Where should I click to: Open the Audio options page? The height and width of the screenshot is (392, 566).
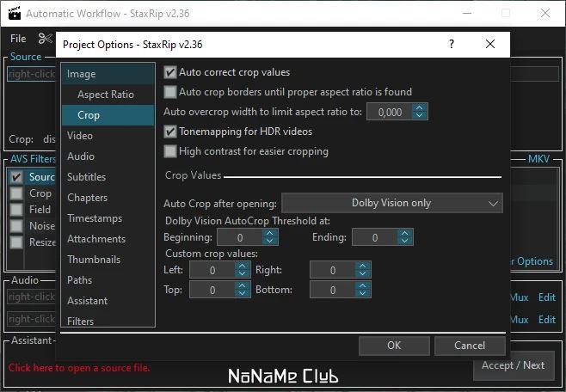[108, 156]
